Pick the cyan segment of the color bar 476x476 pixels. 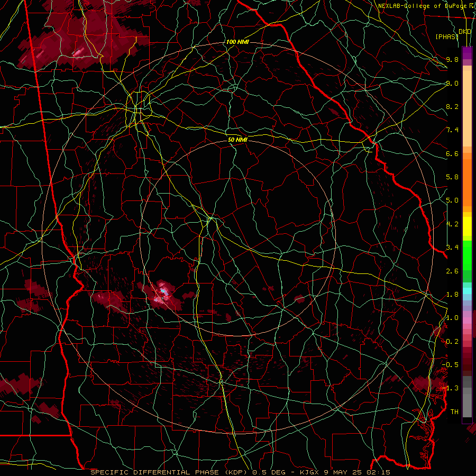click(x=467, y=291)
